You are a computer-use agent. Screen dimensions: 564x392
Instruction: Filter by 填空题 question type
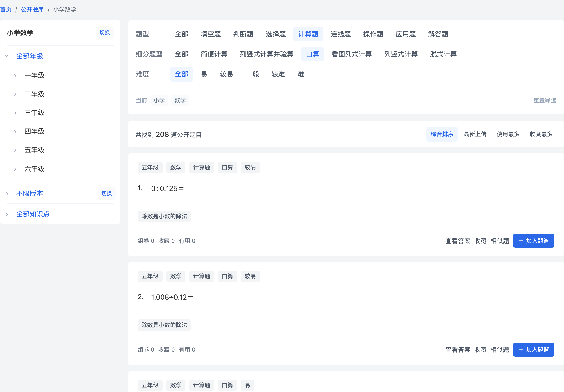pos(211,34)
